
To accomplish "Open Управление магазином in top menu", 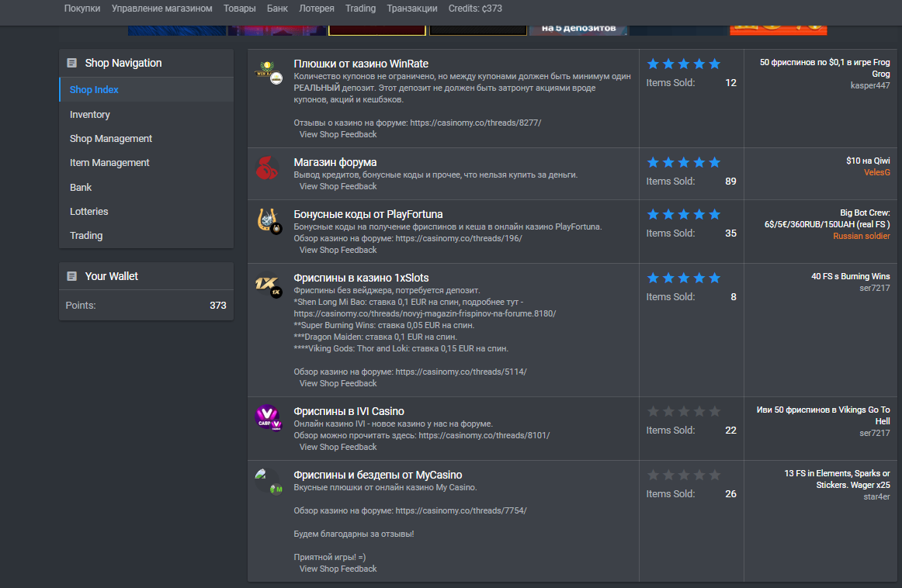I will point(161,9).
